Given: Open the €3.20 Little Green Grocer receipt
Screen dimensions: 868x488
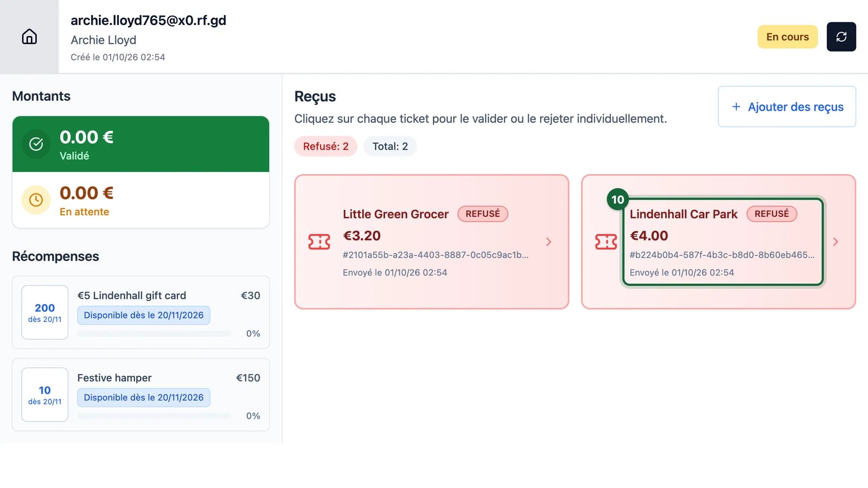Looking at the screenshot, I should tap(431, 242).
